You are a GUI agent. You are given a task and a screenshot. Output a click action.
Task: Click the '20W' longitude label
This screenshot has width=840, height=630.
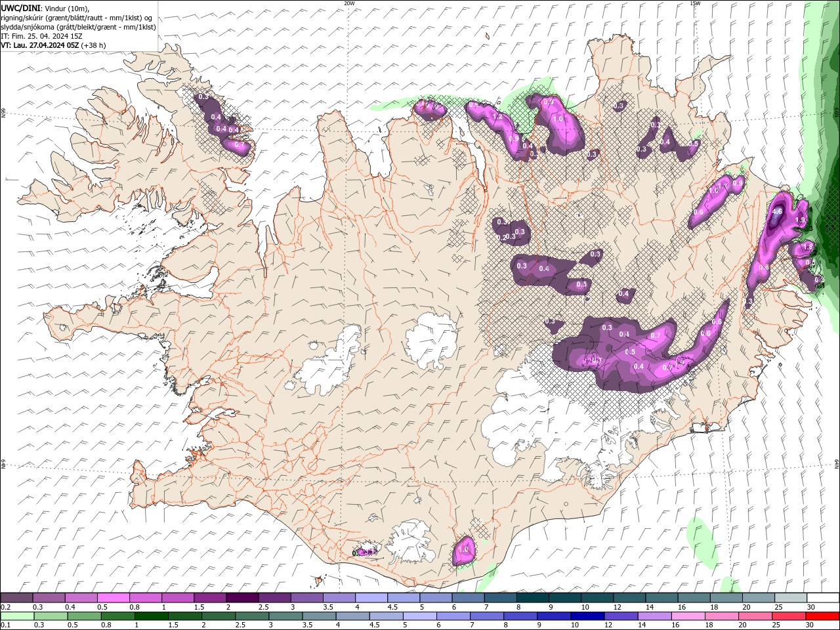coord(349,3)
